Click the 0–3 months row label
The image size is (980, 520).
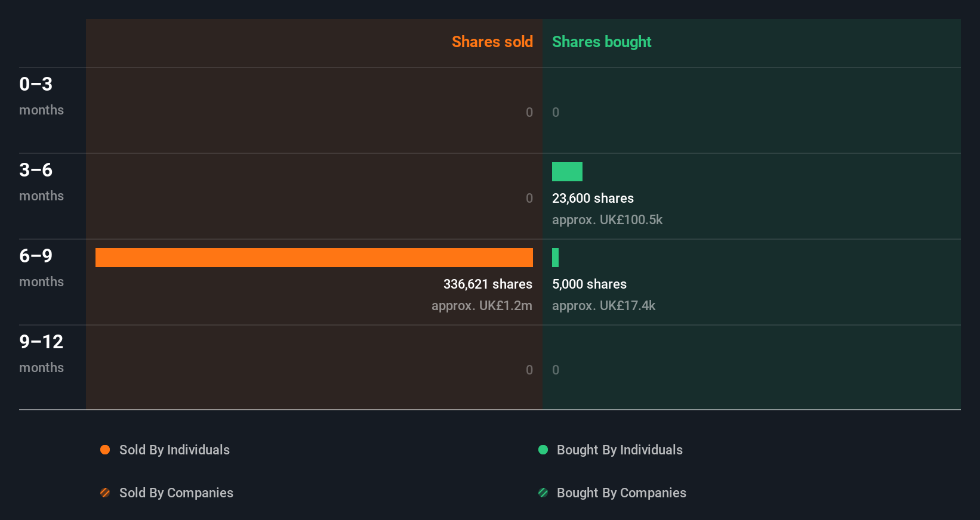tap(41, 95)
